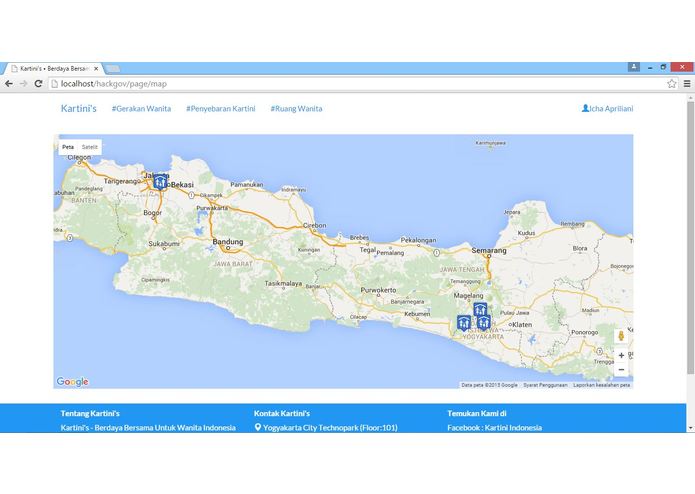This screenshot has width=695, height=494.
Task: Select the Kartini's Berdaya Bersama tab
Action: [53, 69]
